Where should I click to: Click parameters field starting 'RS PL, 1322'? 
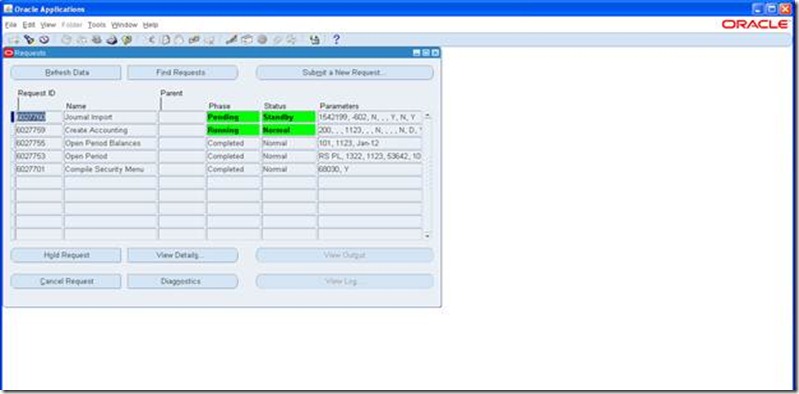[370, 156]
